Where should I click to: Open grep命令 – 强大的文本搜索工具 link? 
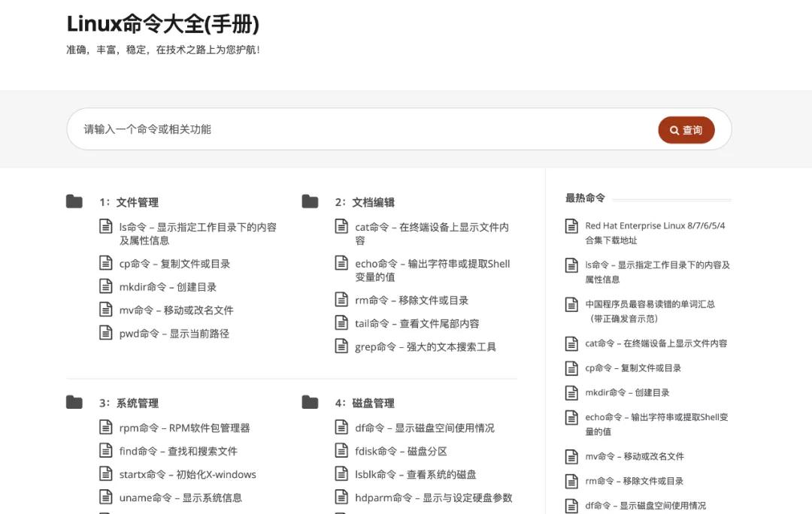[x=425, y=347]
